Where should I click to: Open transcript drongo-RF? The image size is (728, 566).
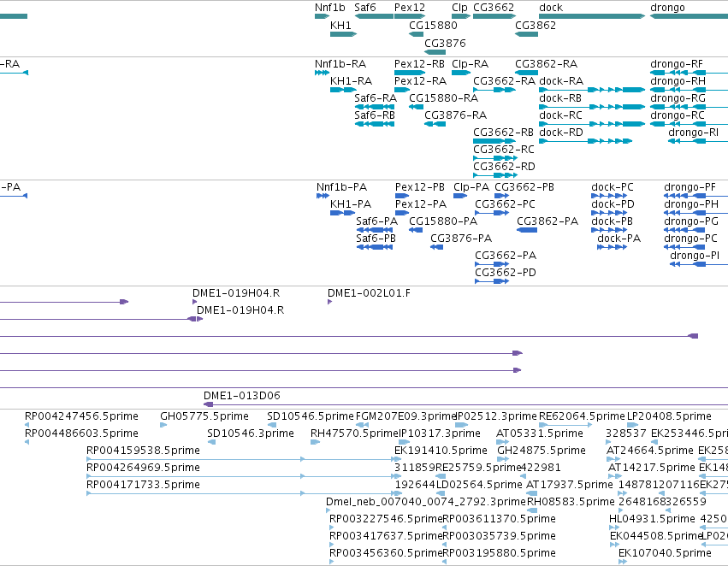tap(677, 64)
